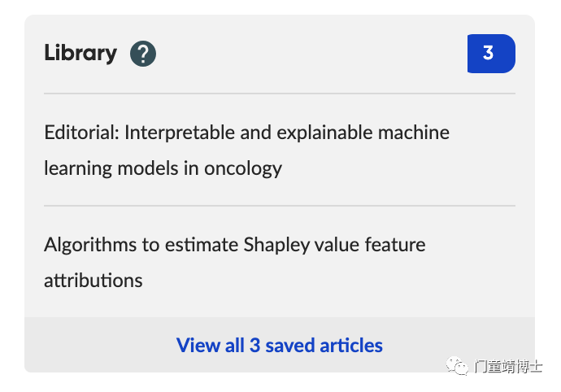The height and width of the screenshot is (392, 561).
Task: Click the WeChat logo in the watermark
Action: pos(457,366)
